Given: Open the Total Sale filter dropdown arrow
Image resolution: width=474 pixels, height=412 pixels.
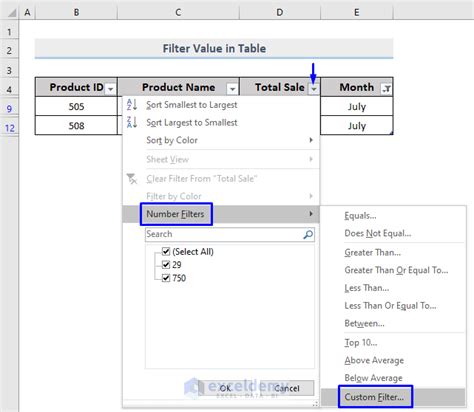Looking at the screenshot, I should 314,89.
